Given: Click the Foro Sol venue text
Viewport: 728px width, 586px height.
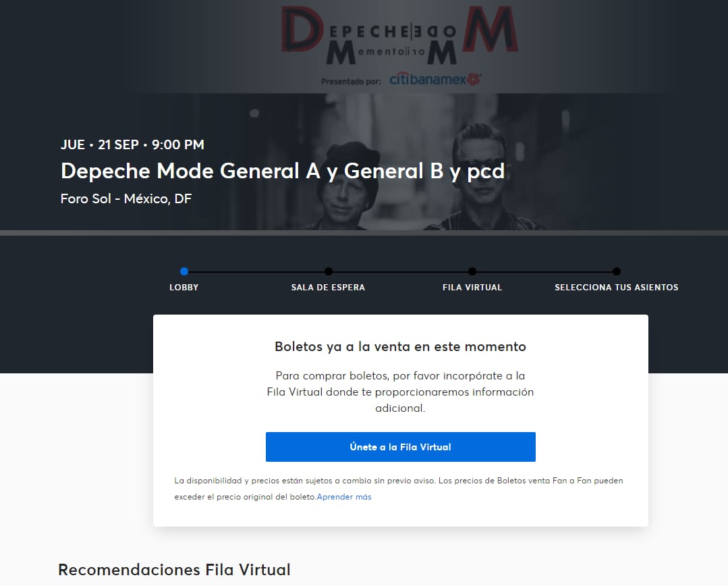Looking at the screenshot, I should pyautogui.click(x=126, y=199).
